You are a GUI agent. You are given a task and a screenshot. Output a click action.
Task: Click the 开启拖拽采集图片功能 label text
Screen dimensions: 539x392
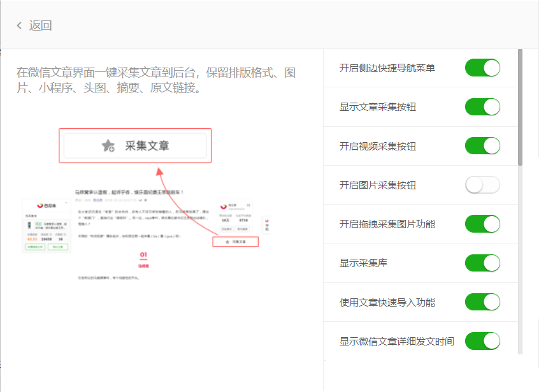coord(387,224)
